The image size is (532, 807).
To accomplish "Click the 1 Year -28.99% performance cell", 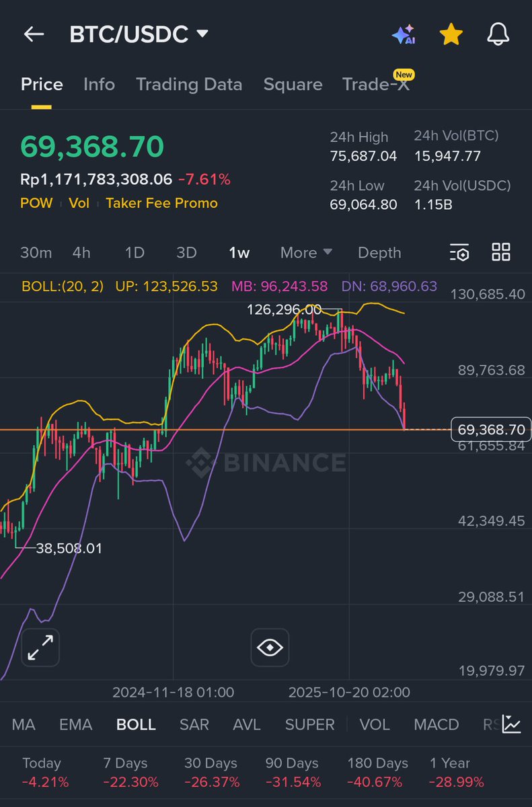I will 457,773.
